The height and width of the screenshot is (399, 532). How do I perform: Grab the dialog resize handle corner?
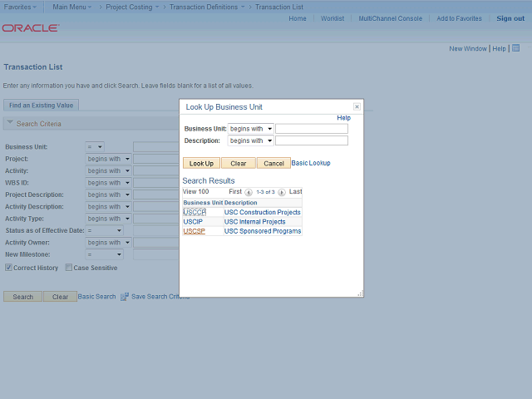[x=361, y=293]
